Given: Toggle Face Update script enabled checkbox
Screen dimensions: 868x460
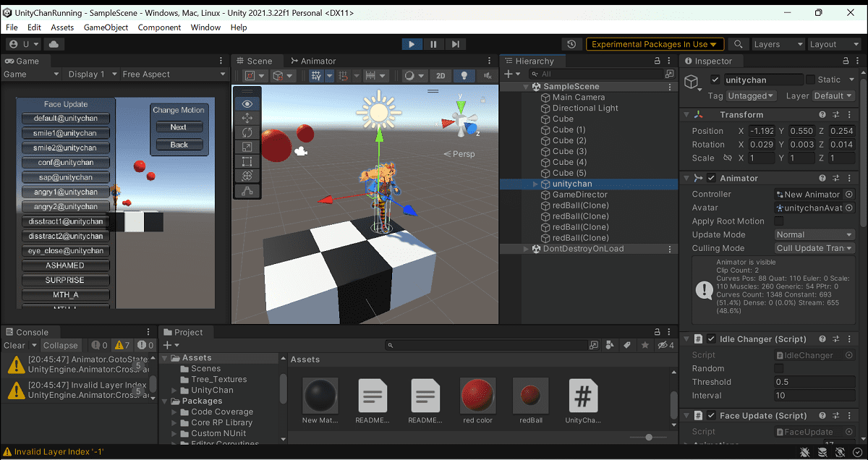Looking at the screenshot, I should [712, 416].
